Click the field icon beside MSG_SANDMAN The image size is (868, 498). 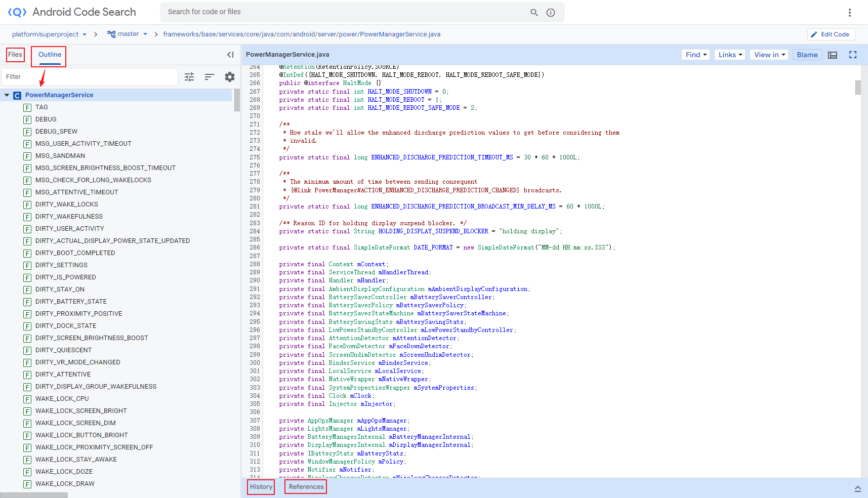pyautogui.click(x=27, y=156)
